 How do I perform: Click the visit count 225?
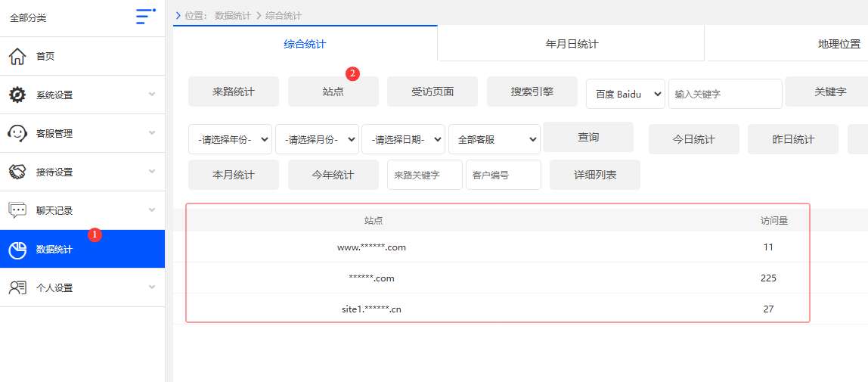coord(768,278)
